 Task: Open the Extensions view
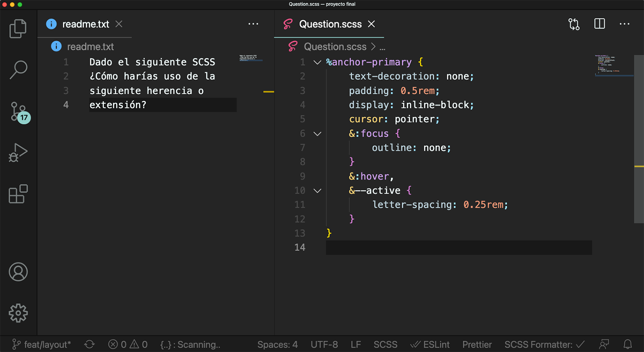18,194
